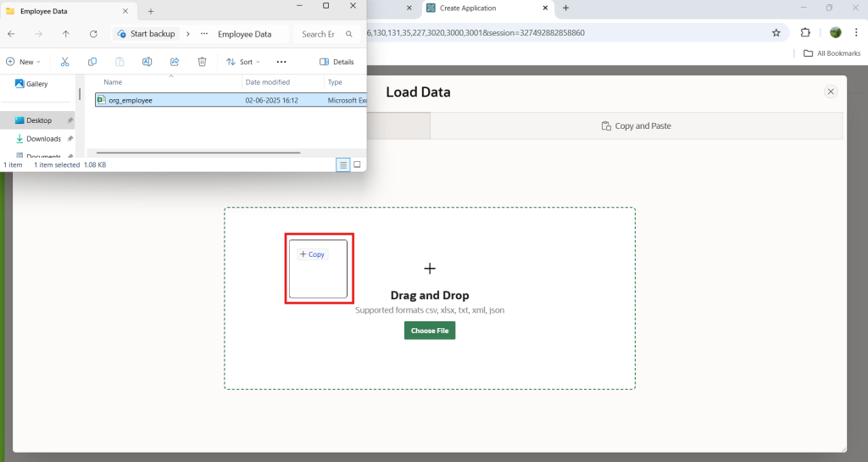Viewport: 868px width, 462px height.
Task: Switch to the Create Application tab
Action: click(x=487, y=8)
